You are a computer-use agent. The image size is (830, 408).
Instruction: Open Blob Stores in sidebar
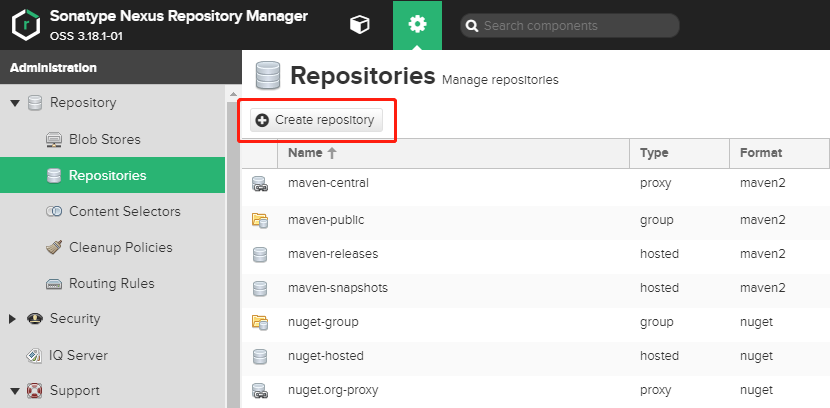tap(105, 140)
